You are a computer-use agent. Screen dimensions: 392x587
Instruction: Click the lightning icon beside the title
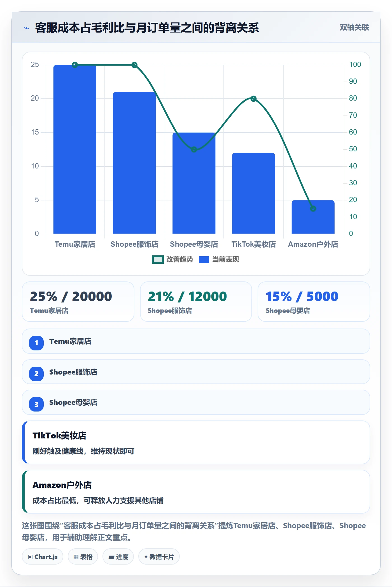pos(27,28)
